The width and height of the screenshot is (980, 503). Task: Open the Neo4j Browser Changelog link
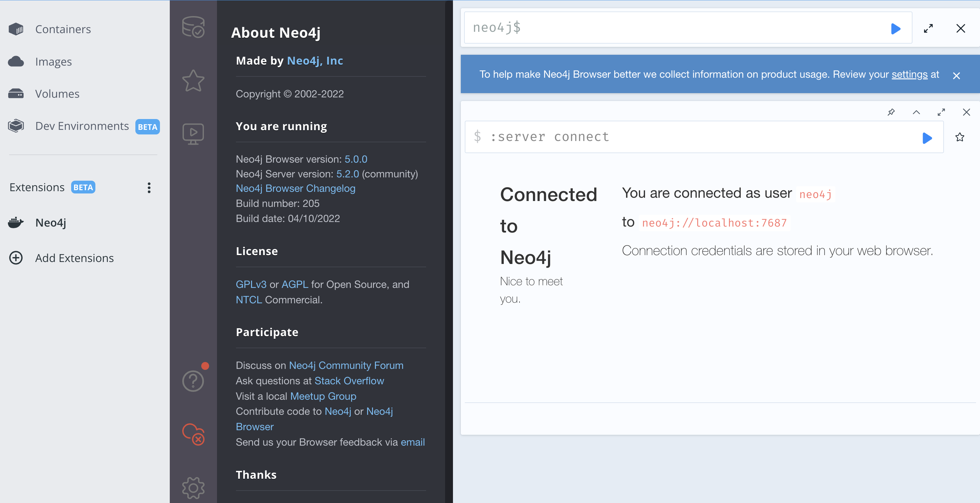(x=295, y=188)
